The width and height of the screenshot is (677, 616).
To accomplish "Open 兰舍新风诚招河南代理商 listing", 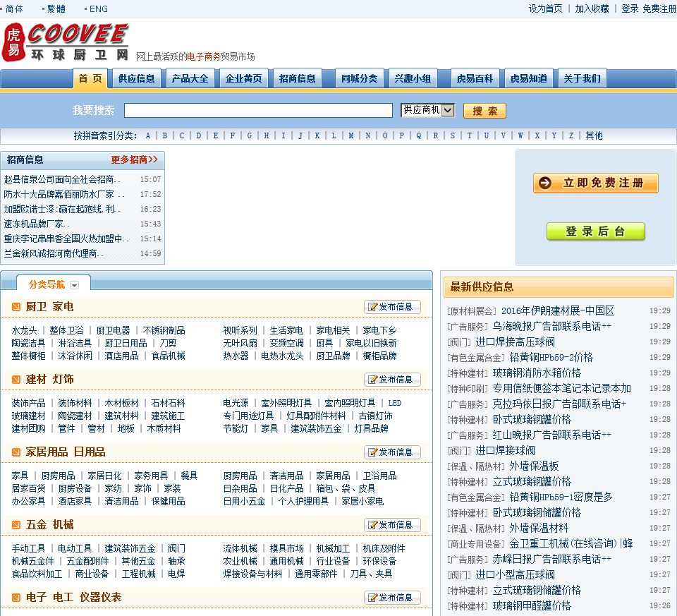I will 54,253.
